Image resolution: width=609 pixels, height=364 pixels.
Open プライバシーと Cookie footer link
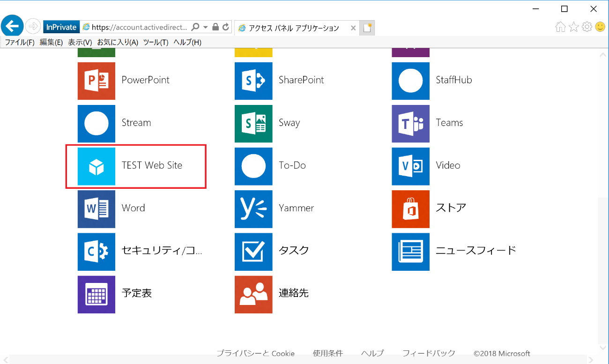tap(255, 353)
